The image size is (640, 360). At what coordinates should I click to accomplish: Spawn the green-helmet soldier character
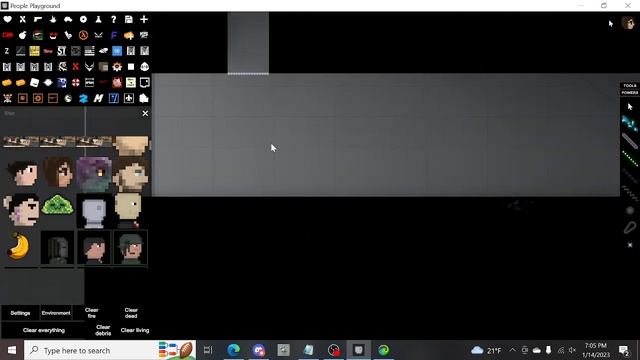click(131, 248)
